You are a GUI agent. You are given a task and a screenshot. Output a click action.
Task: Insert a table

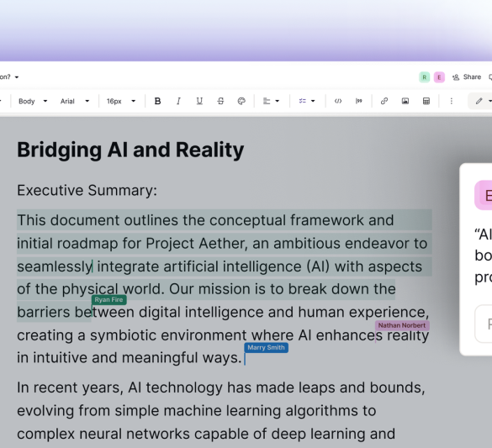426,101
